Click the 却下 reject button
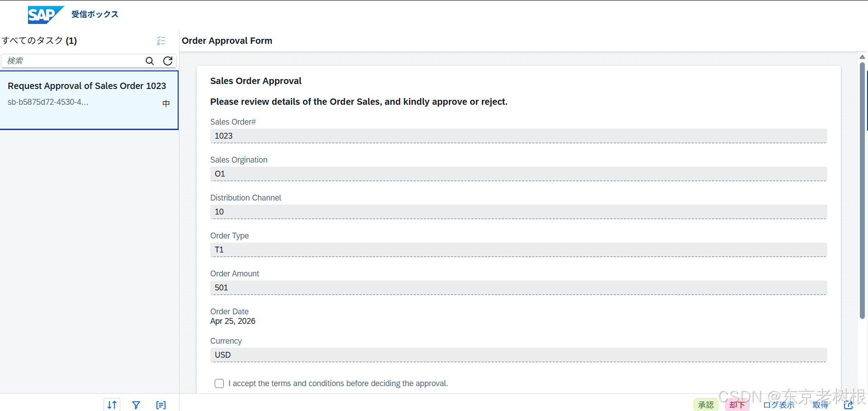Viewport: 868px width, 411px height. click(x=737, y=405)
